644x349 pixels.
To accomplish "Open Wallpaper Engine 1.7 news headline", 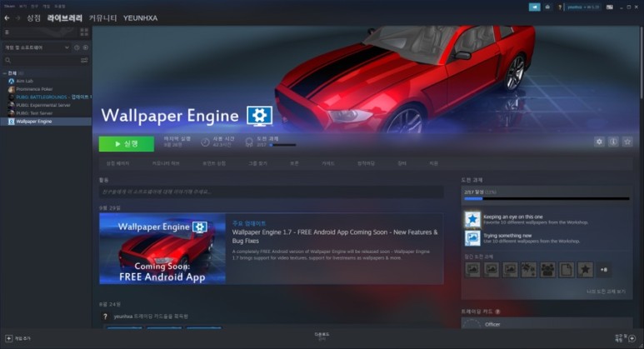I will tap(335, 237).
